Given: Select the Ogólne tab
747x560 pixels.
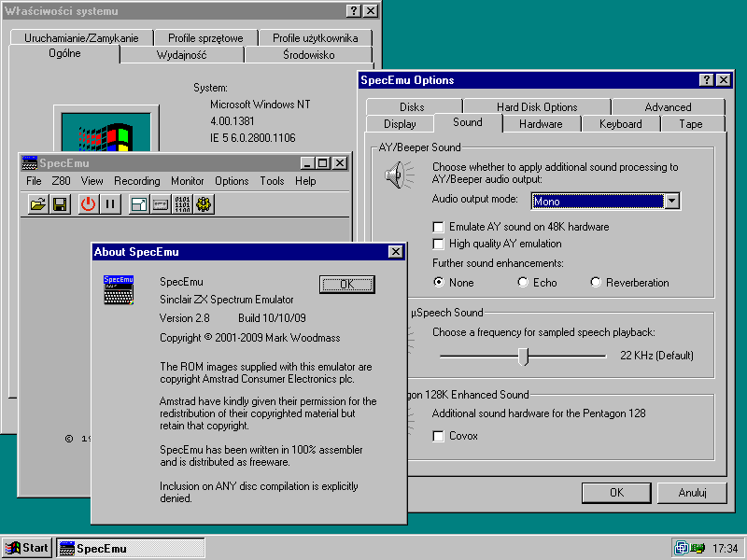Looking at the screenshot, I should pyautogui.click(x=64, y=53).
